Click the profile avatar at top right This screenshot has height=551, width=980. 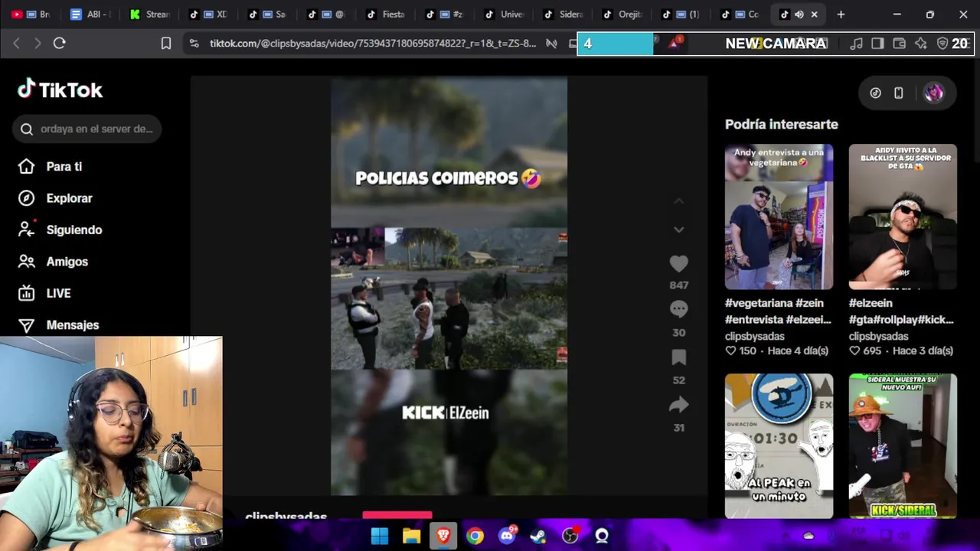tap(933, 93)
